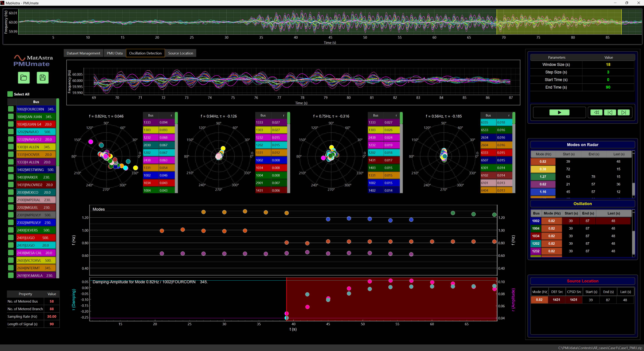Sort by Mode (Hz) column header in Modes on Radar

[x=543, y=154]
